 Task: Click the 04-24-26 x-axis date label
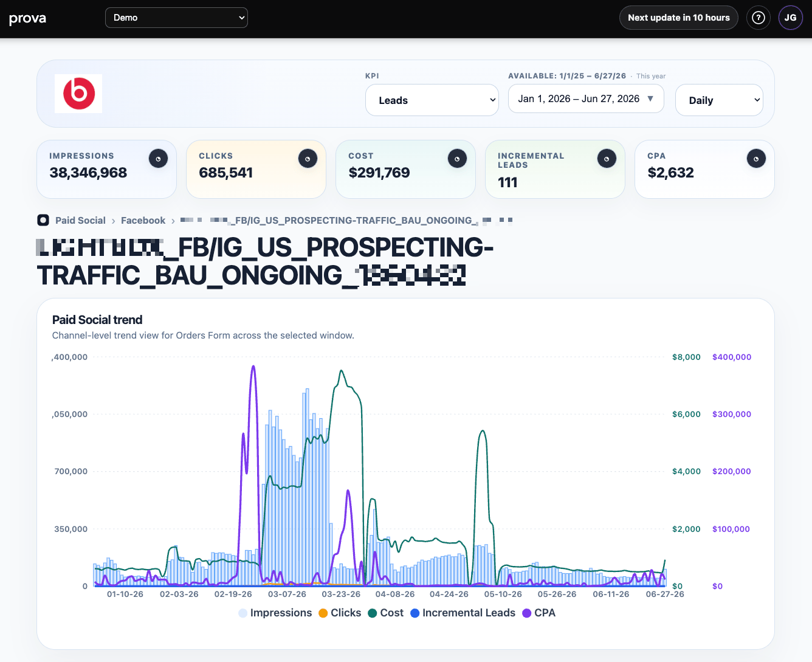[x=449, y=594]
